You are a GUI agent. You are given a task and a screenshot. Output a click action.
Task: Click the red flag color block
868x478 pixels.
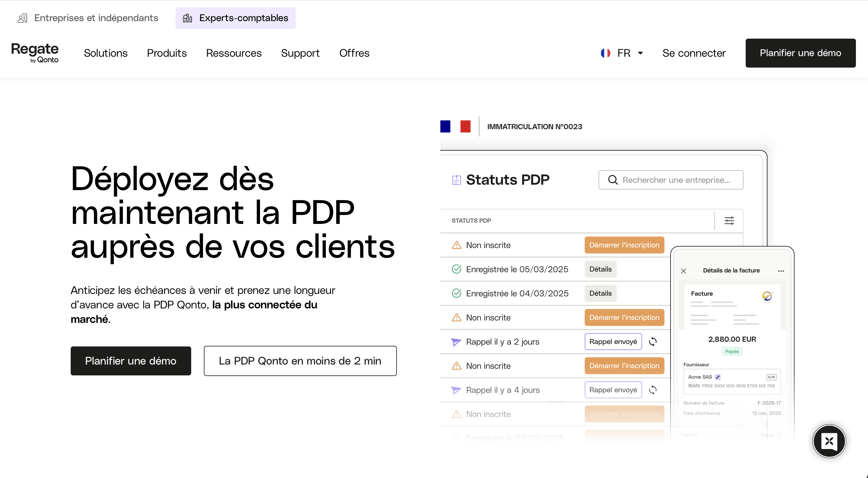point(465,126)
